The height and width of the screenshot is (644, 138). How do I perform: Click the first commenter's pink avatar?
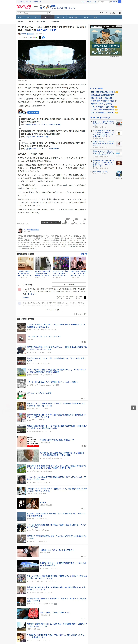pos(19,289)
